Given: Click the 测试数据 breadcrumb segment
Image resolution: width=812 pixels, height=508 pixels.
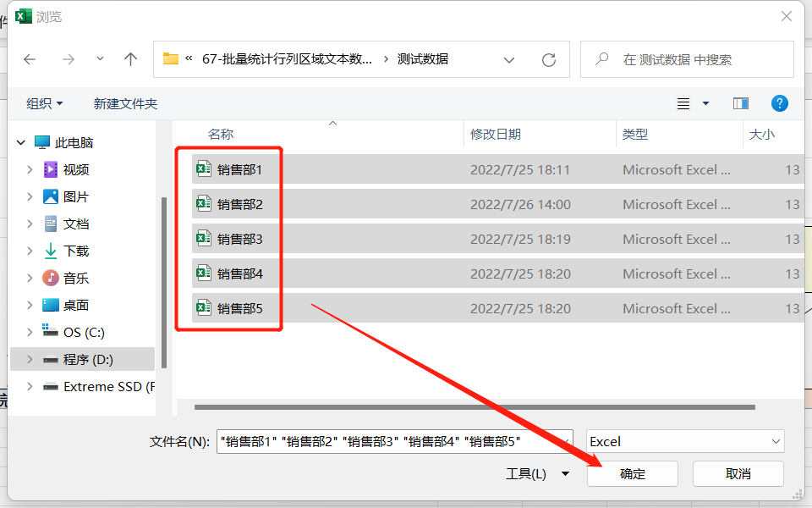Looking at the screenshot, I should pos(423,59).
